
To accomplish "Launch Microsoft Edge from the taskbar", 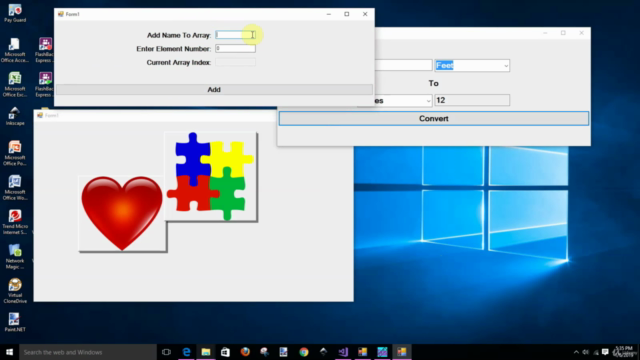I will point(186,352).
